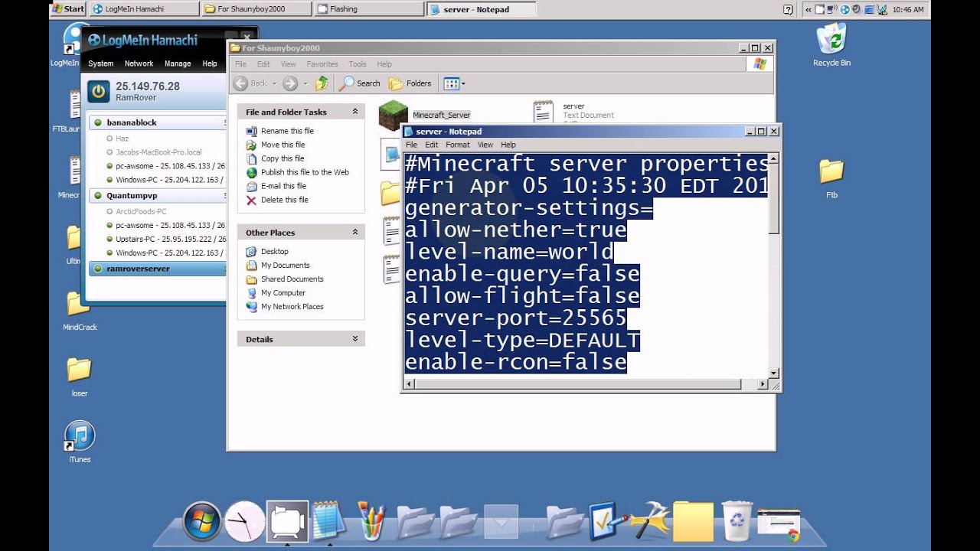Click Rename this file link
This screenshot has height=551, width=980.
[x=287, y=131]
